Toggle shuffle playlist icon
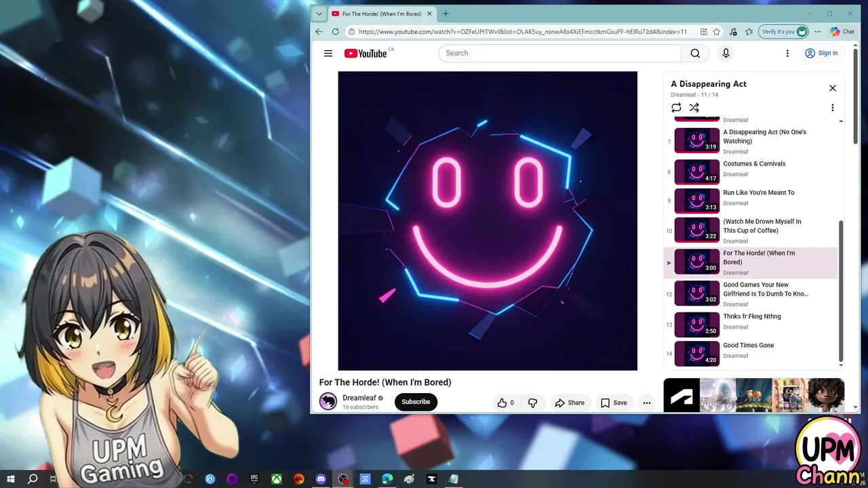The width and height of the screenshot is (868, 488). 694,108
